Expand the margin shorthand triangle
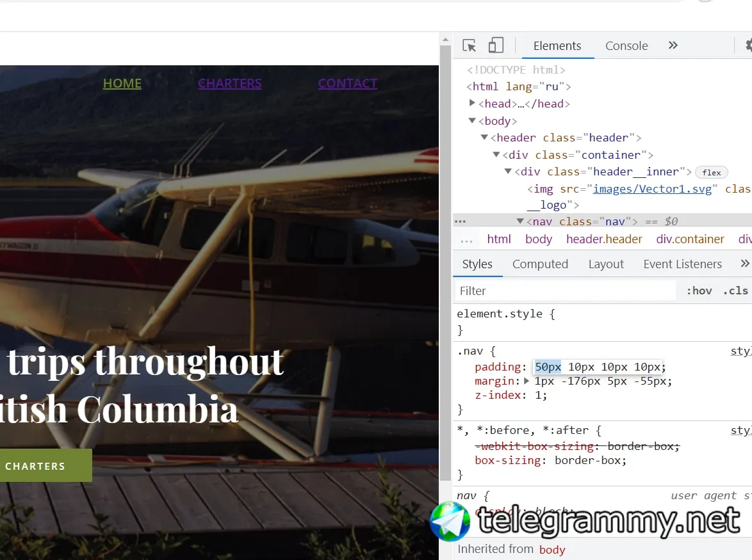752x560 pixels. click(526, 381)
